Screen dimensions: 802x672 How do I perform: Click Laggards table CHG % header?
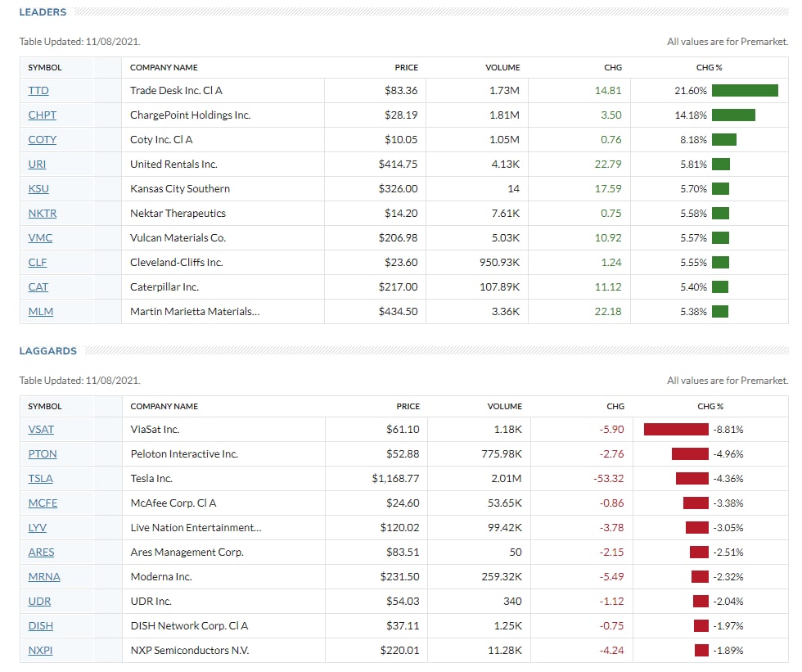pyautogui.click(x=710, y=407)
